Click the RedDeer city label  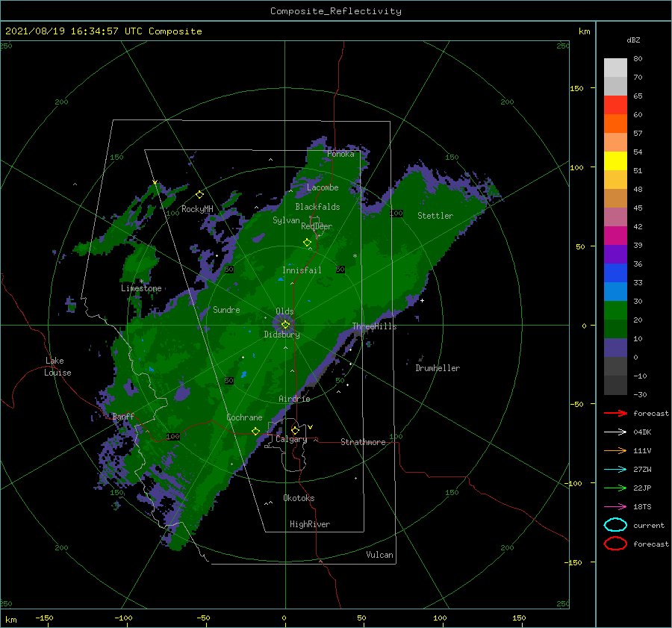point(317,226)
